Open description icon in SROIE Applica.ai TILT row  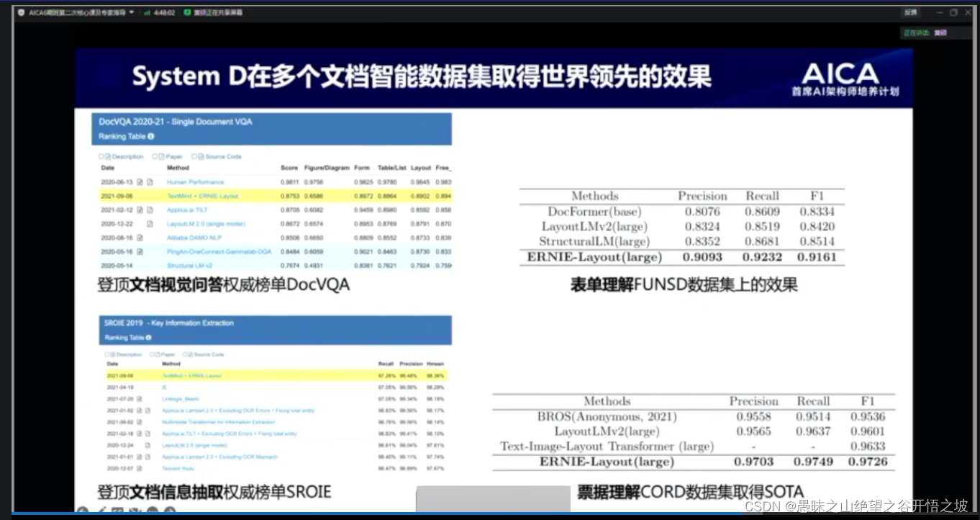click(x=140, y=434)
